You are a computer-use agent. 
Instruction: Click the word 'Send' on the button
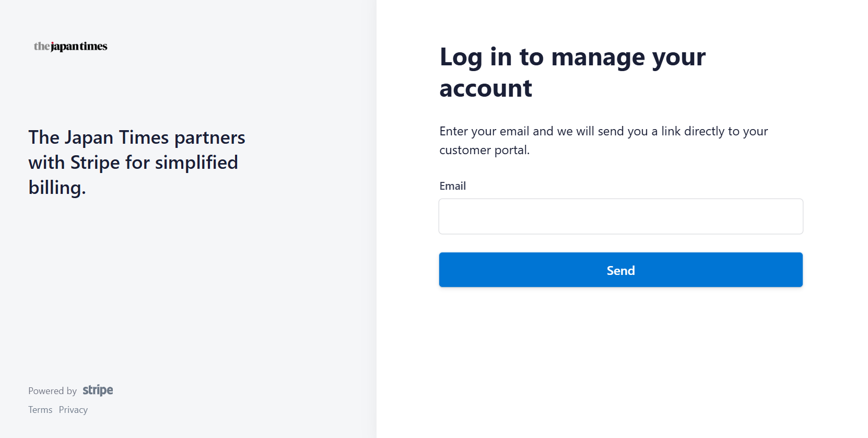(620, 270)
